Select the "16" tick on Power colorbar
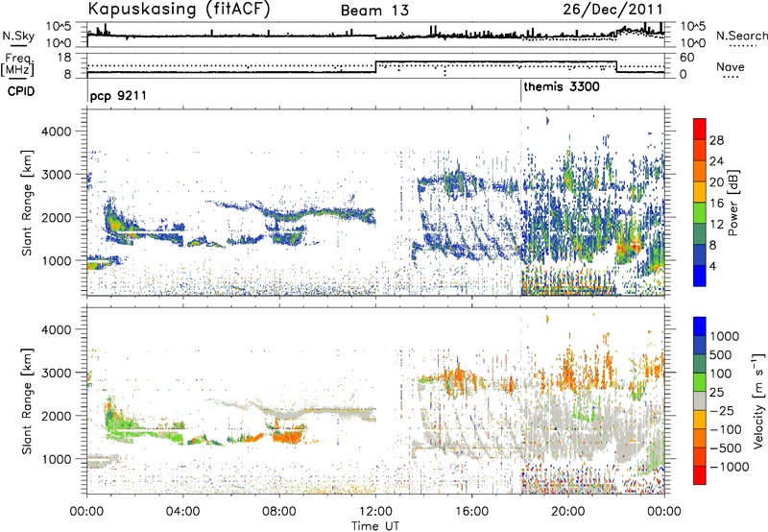 pyautogui.click(x=716, y=204)
